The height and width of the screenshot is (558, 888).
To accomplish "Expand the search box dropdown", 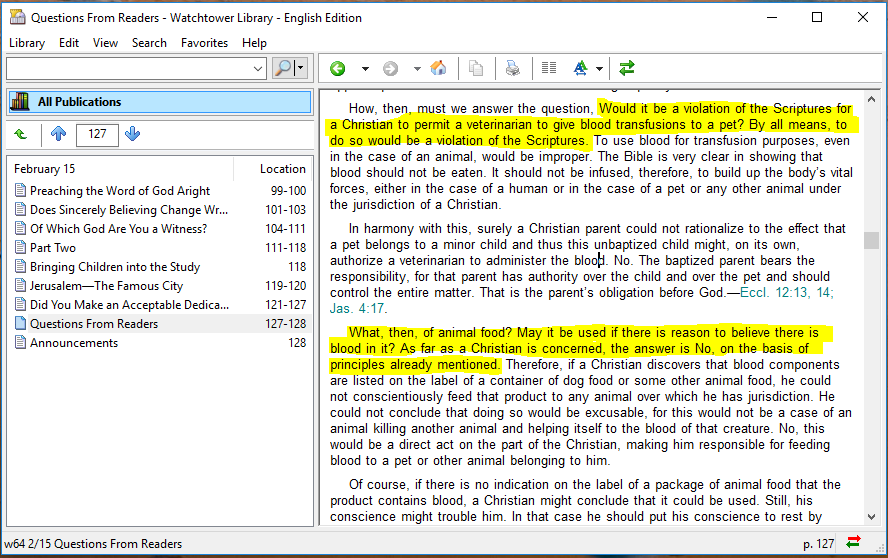I will 258,68.
